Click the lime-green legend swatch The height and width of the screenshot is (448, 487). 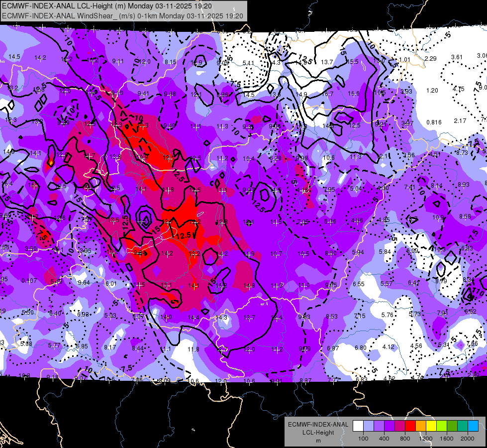point(442,426)
